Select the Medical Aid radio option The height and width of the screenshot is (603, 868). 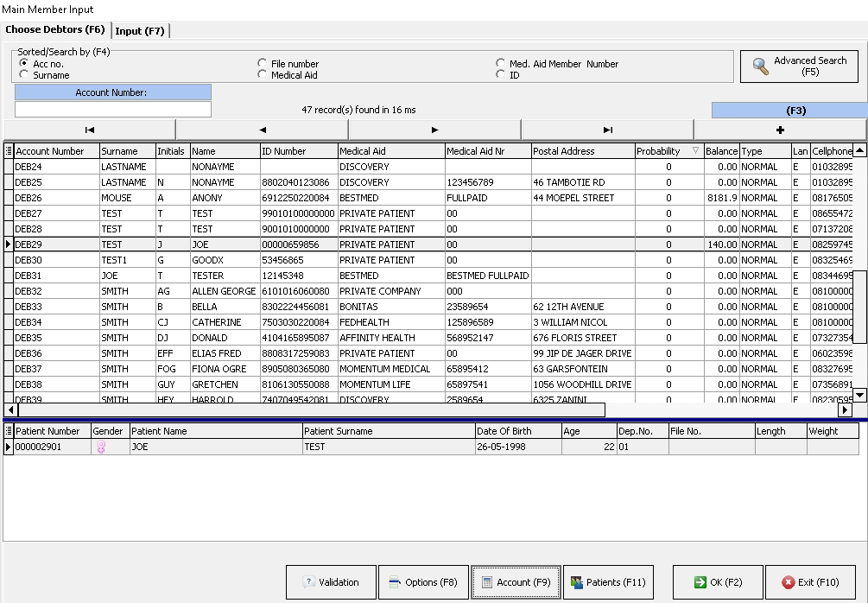pos(263,75)
